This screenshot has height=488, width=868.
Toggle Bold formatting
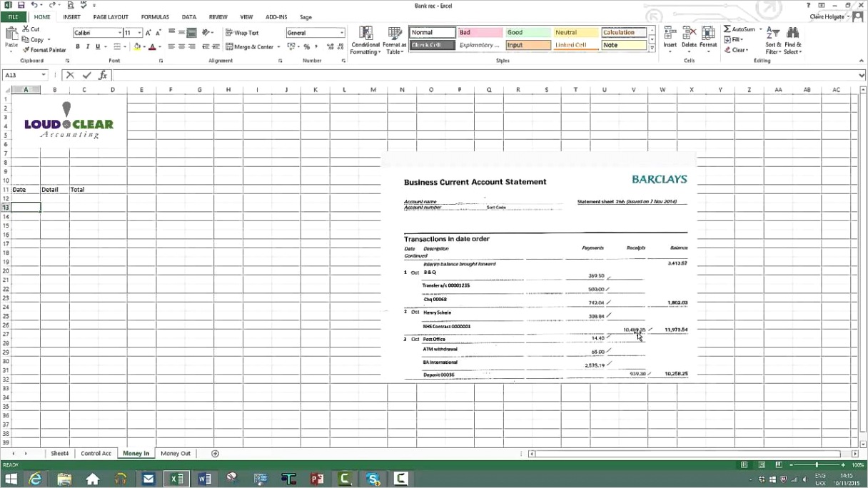[78, 47]
